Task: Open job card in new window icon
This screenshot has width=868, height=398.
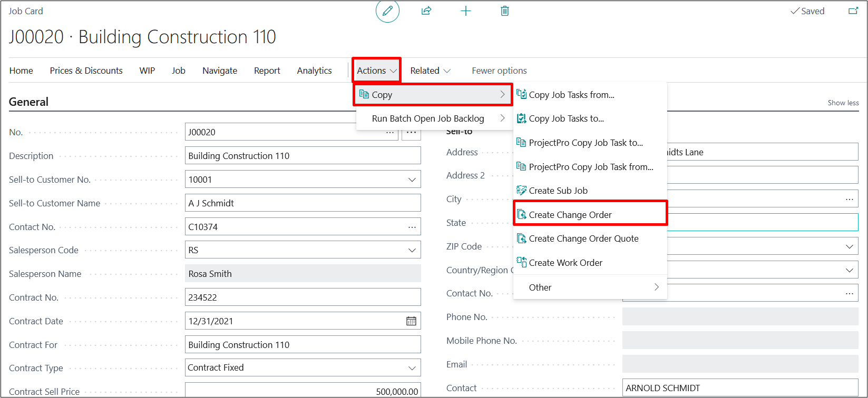Action: pos(852,11)
